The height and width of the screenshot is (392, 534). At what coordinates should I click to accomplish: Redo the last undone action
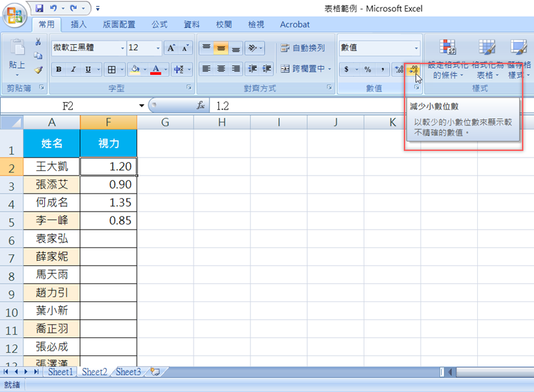73,8
